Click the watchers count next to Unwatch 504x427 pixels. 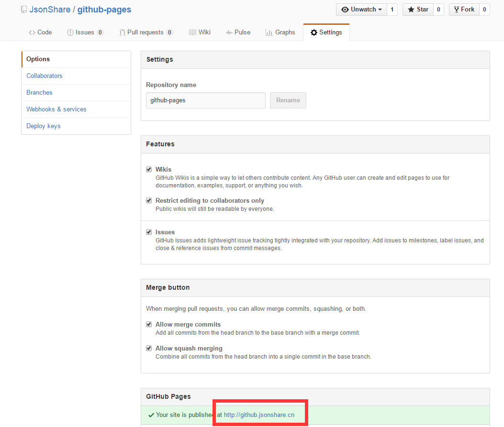tap(392, 10)
